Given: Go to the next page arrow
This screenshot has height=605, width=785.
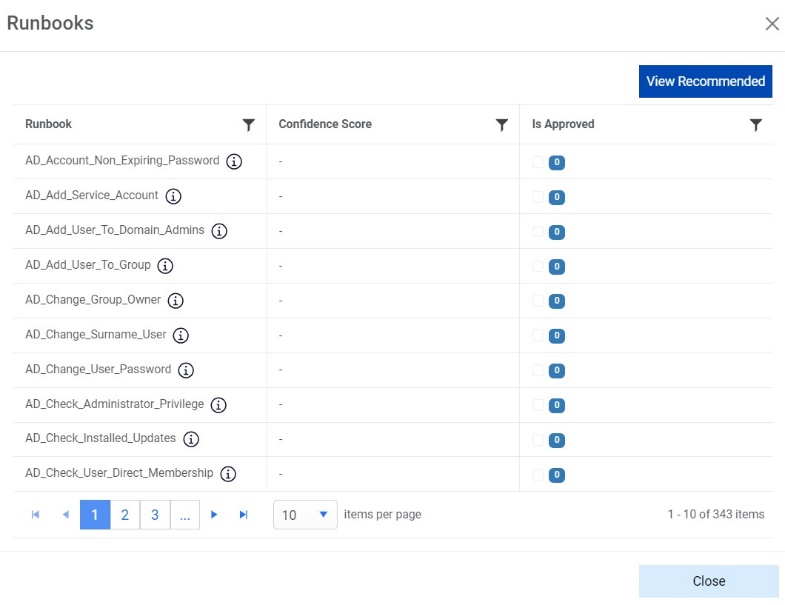Looking at the screenshot, I should point(214,515).
